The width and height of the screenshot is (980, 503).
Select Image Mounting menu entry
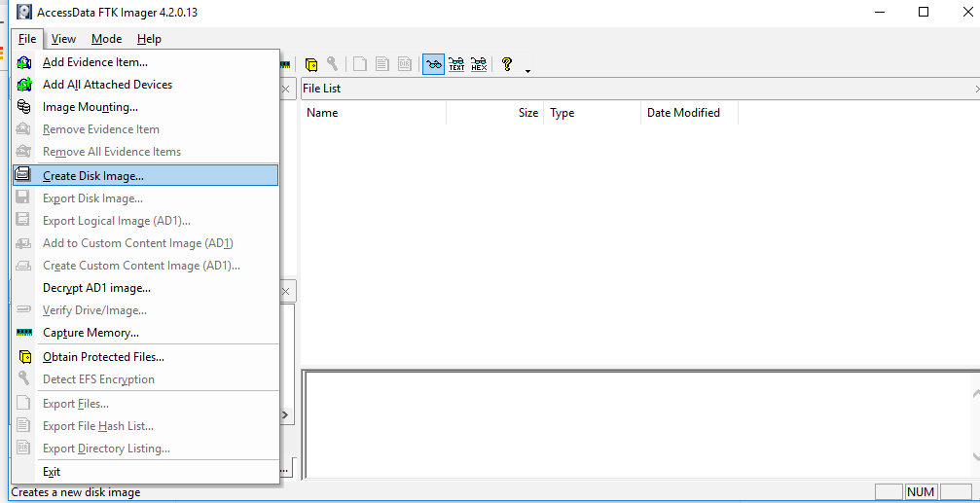[x=145, y=107]
